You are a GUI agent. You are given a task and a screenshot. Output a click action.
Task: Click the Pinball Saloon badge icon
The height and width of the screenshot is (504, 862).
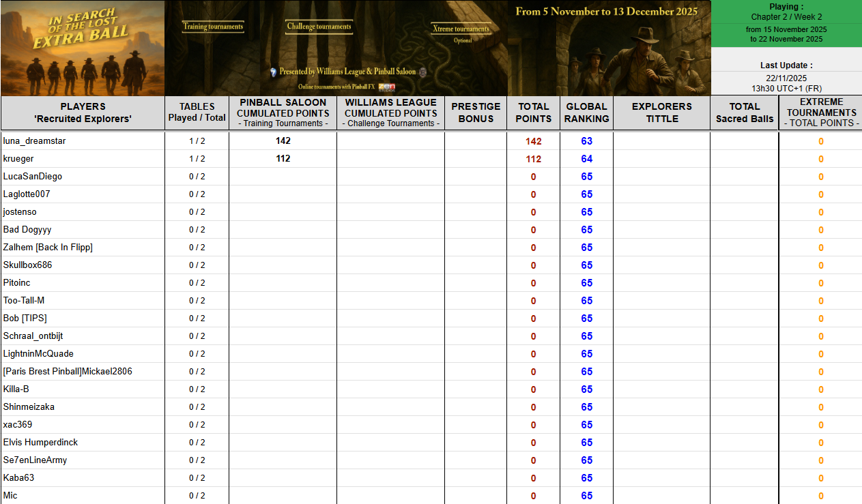422,72
